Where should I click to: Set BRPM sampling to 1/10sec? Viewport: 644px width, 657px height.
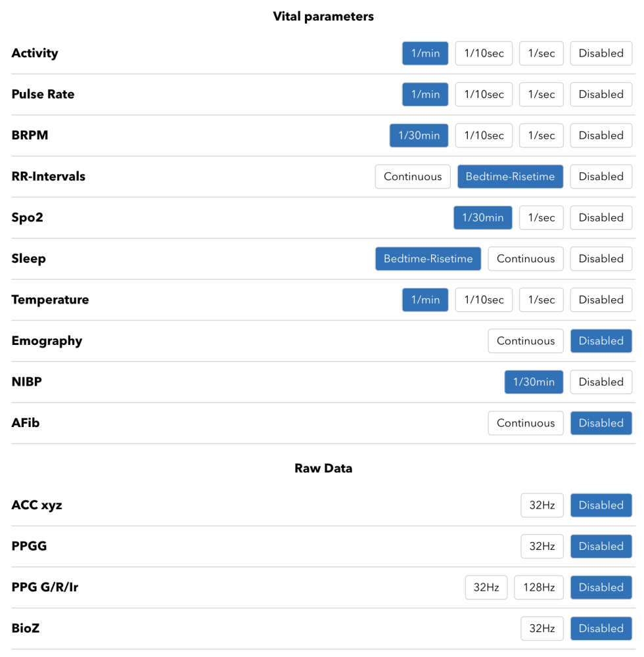(484, 135)
